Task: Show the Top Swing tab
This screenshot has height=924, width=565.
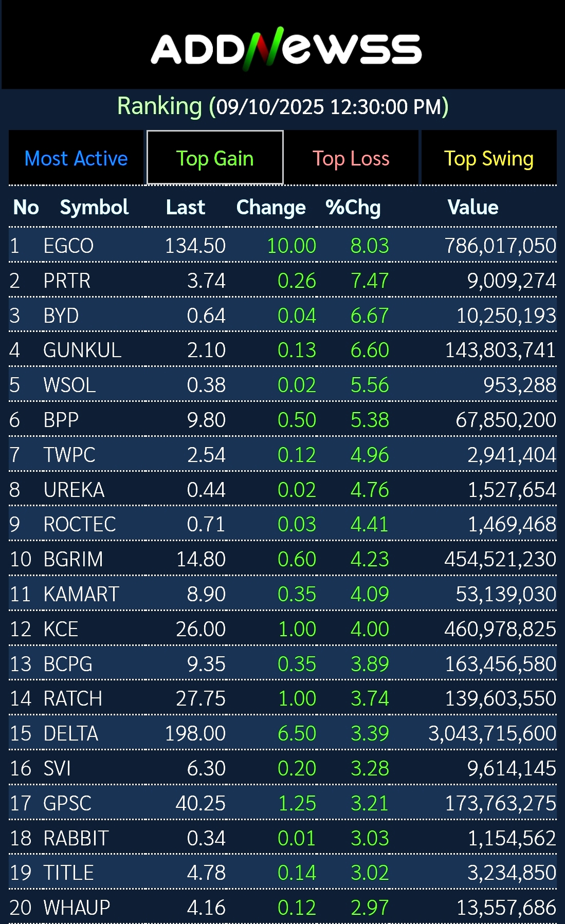Action: 488,158
